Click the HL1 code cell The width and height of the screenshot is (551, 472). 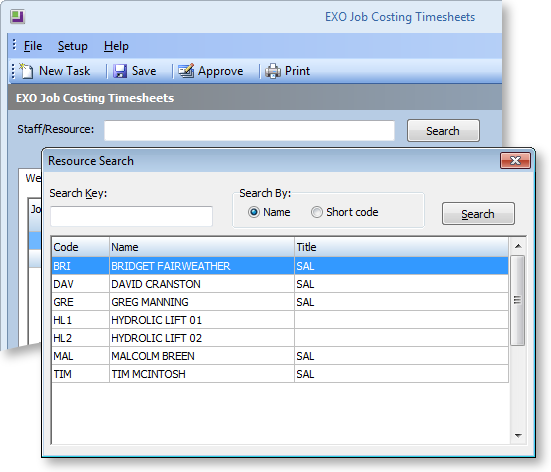point(80,320)
